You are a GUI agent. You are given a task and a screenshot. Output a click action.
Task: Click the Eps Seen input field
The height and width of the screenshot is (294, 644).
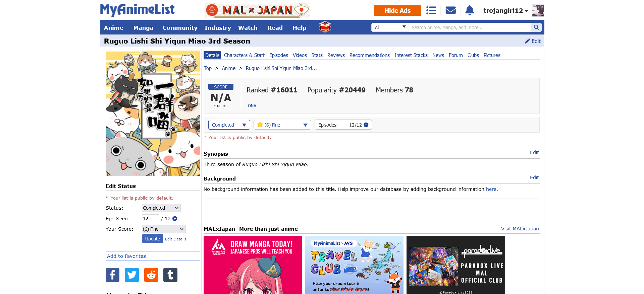pos(151,219)
